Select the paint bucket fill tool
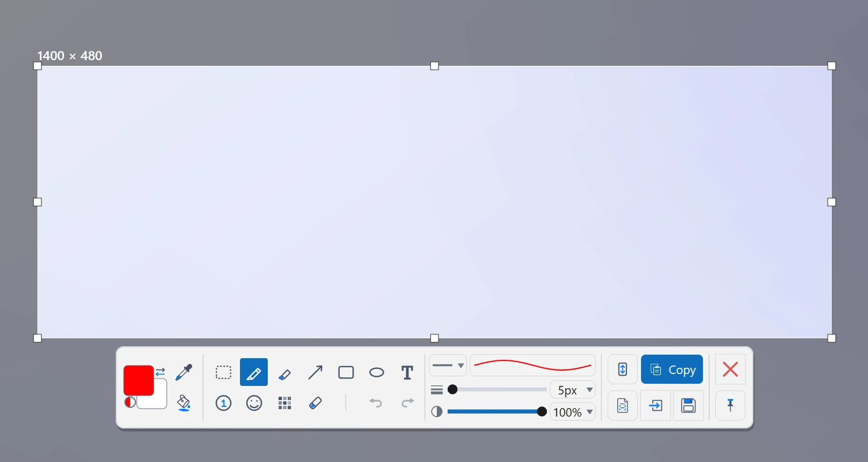 click(184, 403)
